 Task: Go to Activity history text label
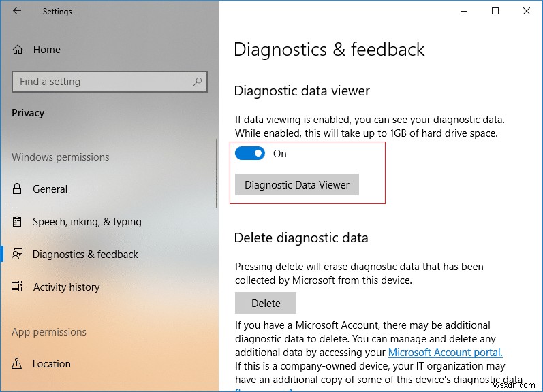(66, 287)
